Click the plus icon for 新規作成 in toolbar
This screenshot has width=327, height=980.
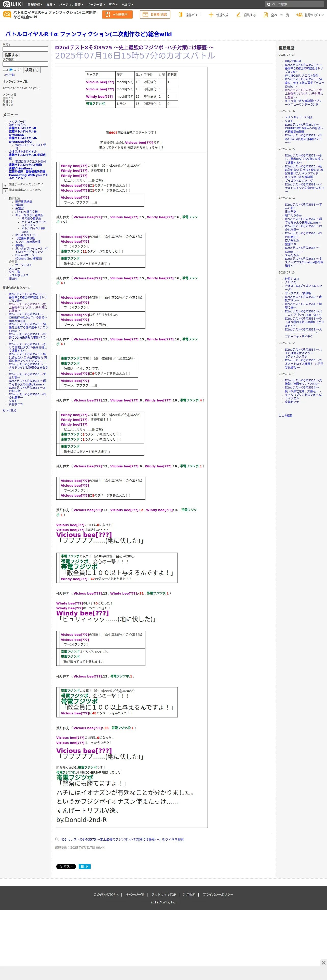tap(211, 15)
